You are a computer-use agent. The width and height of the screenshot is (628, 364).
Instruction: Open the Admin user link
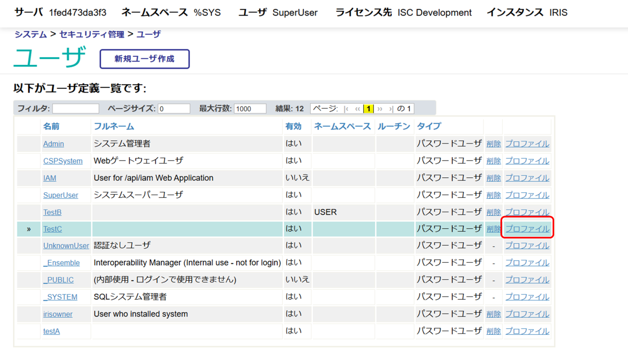pos(53,144)
